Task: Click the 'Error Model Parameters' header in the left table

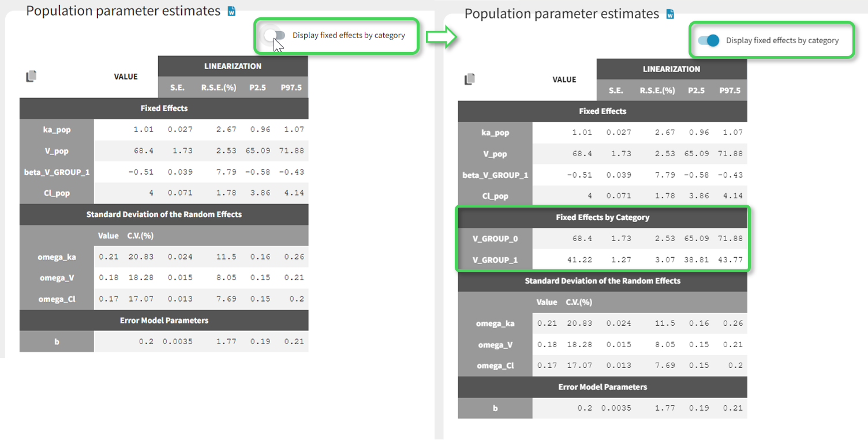Action: point(164,320)
